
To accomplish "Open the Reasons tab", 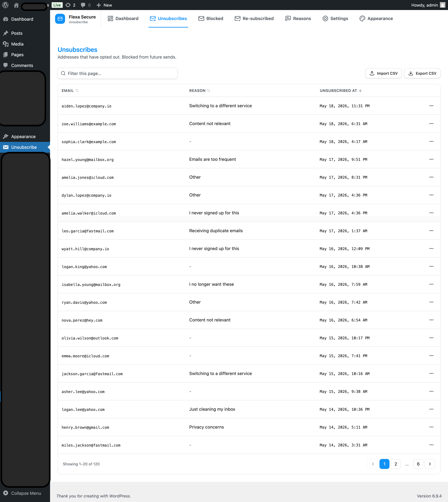I will click(298, 18).
